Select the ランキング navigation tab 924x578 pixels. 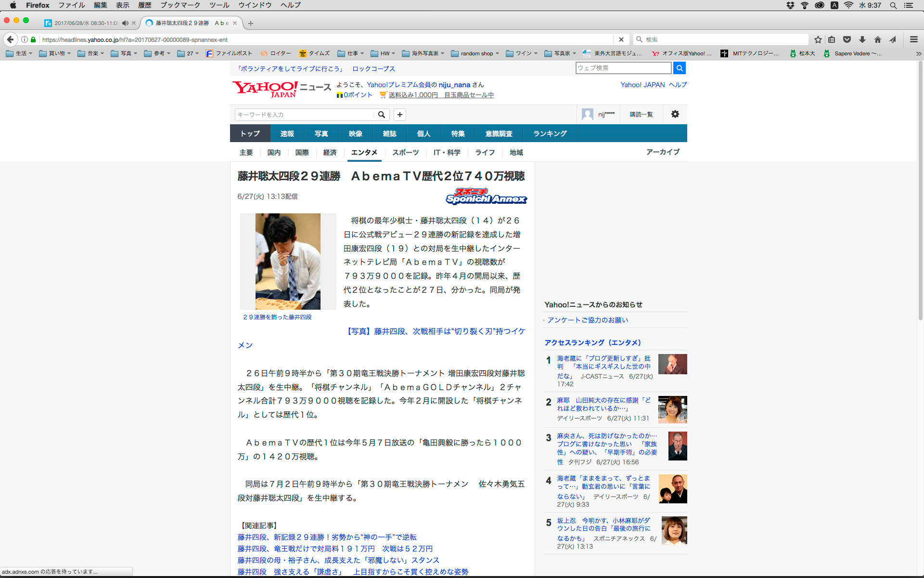(550, 133)
